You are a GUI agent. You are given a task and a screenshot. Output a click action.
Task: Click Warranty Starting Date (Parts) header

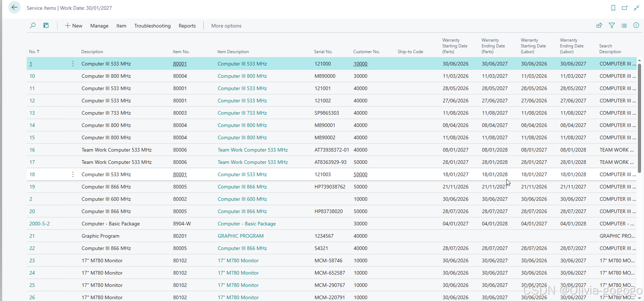455,46
